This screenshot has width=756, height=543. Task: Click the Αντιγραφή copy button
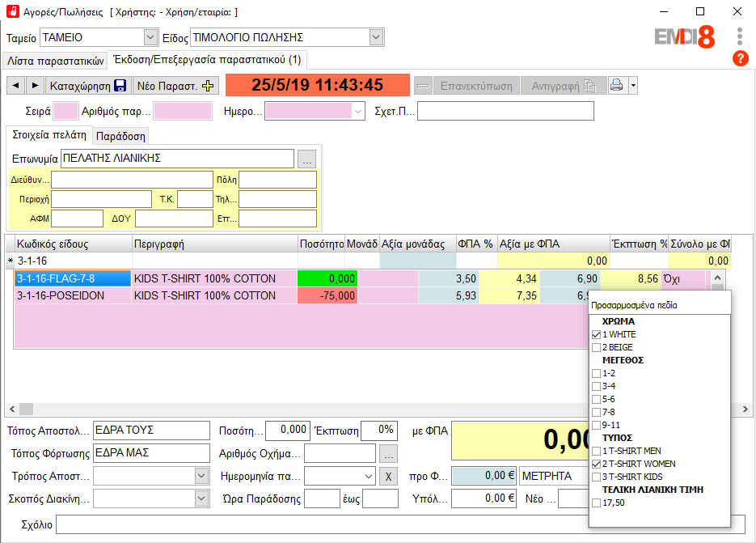click(x=564, y=86)
